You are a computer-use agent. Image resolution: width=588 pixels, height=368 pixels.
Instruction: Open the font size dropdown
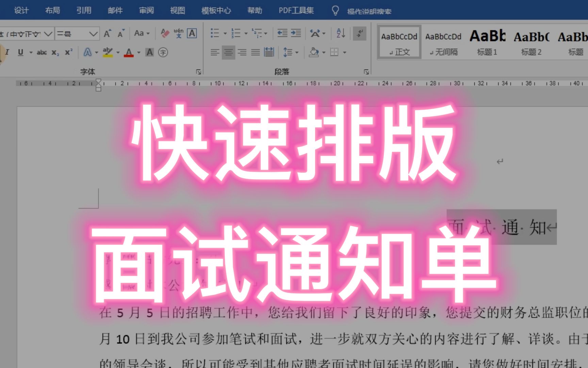coord(93,34)
